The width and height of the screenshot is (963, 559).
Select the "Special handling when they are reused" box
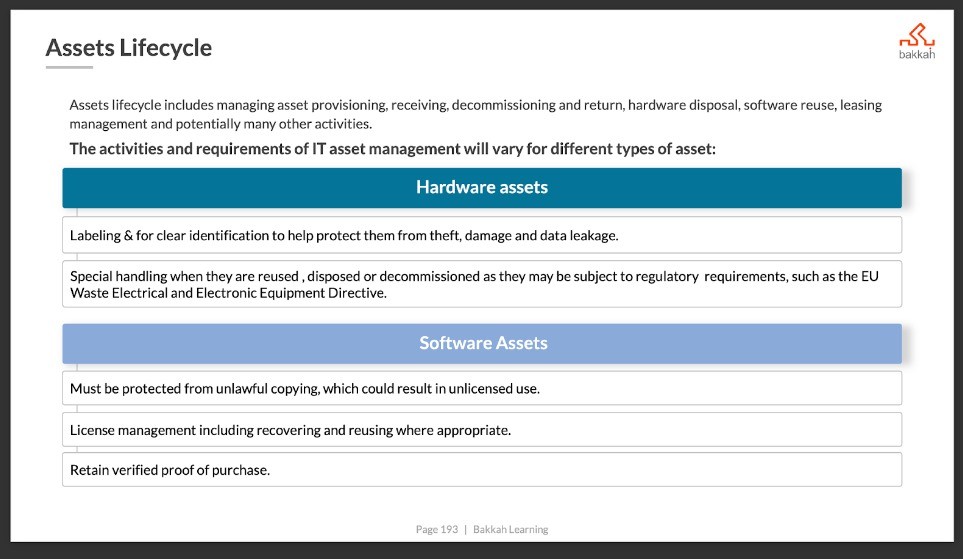(x=481, y=284)
